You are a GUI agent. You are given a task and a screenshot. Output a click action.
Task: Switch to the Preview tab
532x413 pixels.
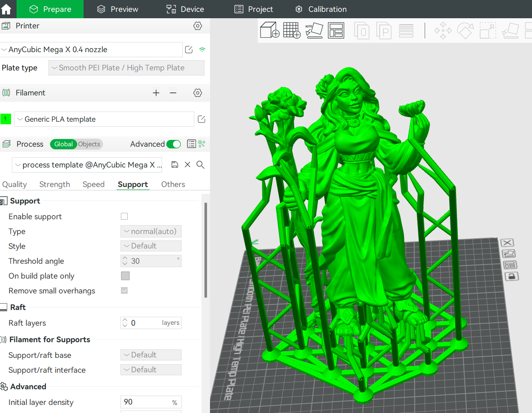pyautogui.click(x=118, y=9)
